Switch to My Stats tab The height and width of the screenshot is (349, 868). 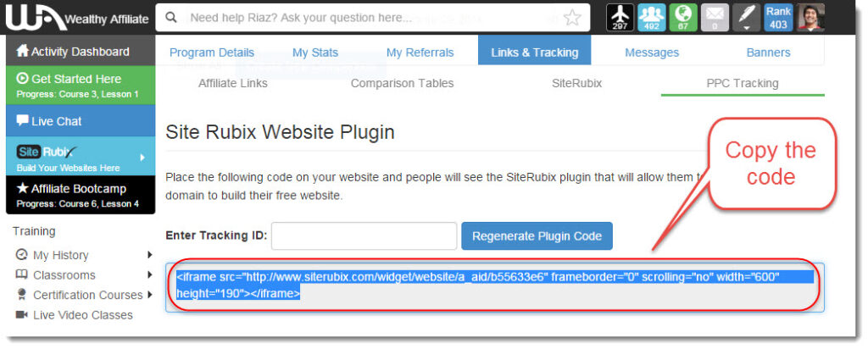tap(315, 53)
